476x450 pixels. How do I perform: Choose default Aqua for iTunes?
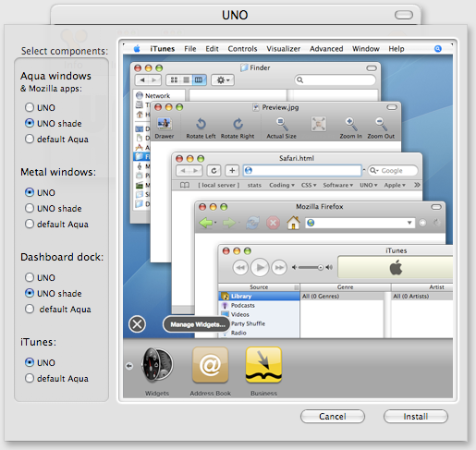click(30, 378)
